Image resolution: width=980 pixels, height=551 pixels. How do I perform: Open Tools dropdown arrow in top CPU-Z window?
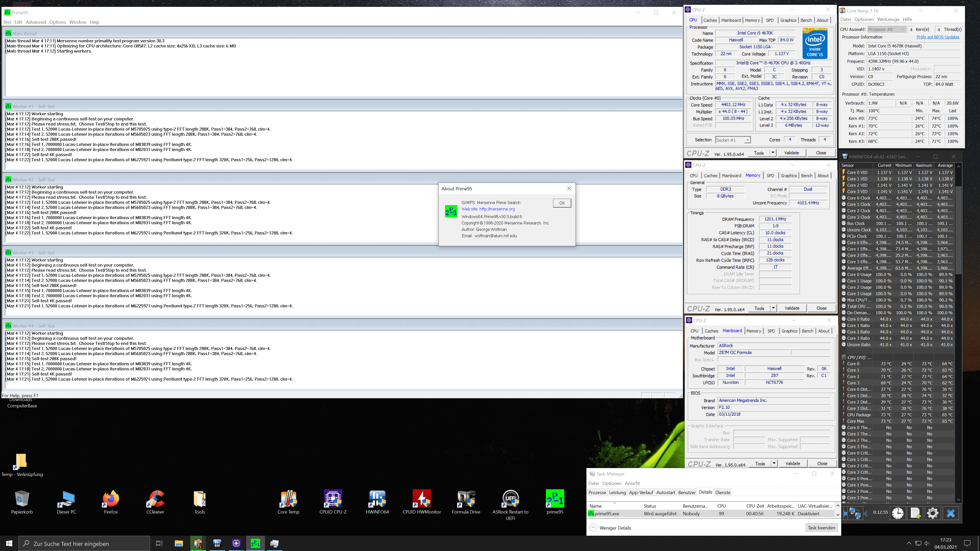tap(773, 153)
